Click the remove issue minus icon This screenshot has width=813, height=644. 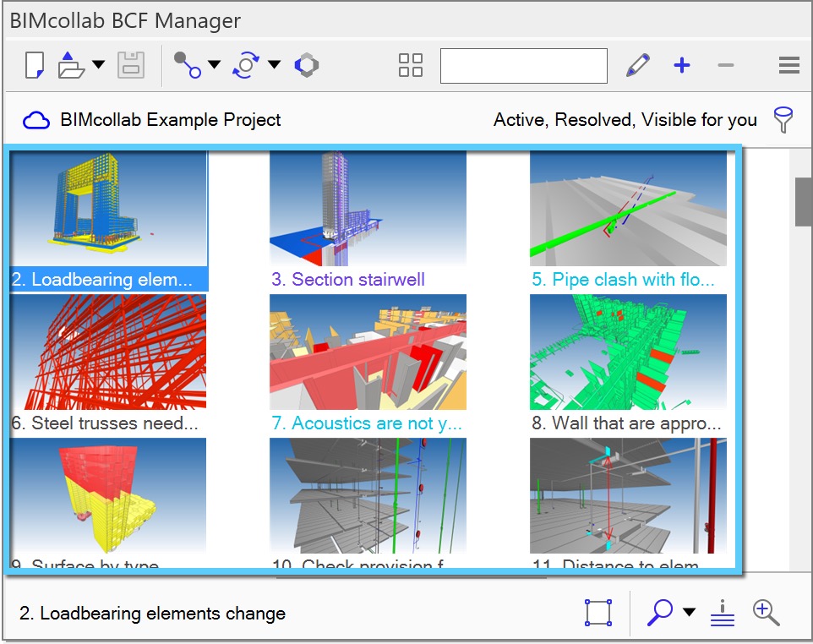[726, 65]
